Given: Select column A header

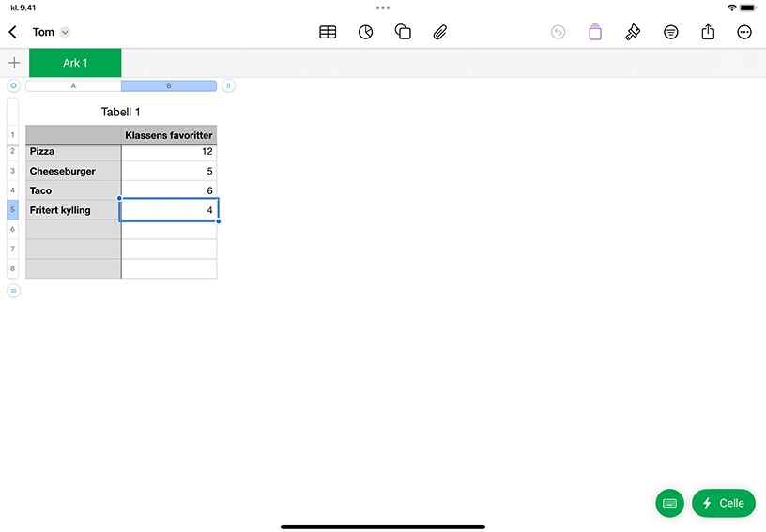Looking at the screenshot, I should (73, 86).
